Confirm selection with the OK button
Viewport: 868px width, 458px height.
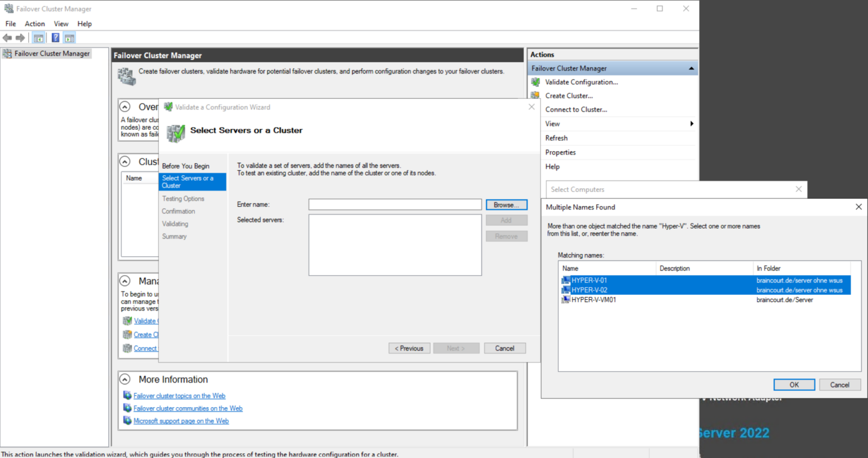[x=794, y=384]
